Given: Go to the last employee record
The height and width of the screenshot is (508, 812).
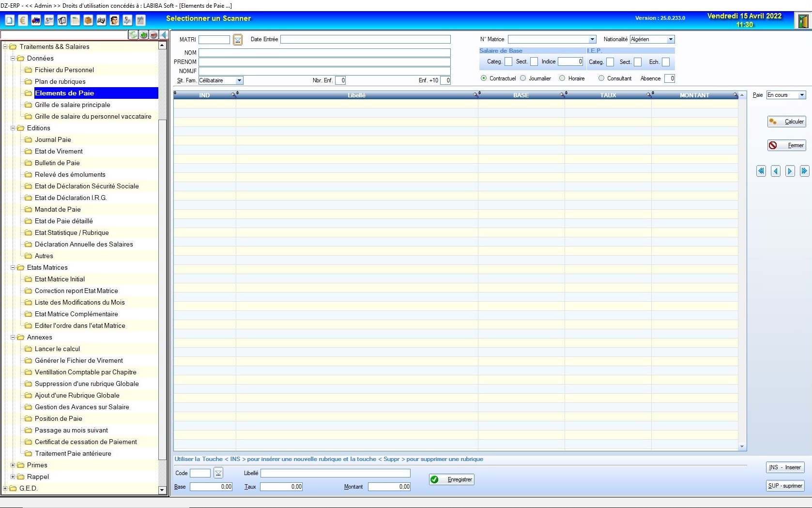Looking at the screenshot, I should [804, 171].
